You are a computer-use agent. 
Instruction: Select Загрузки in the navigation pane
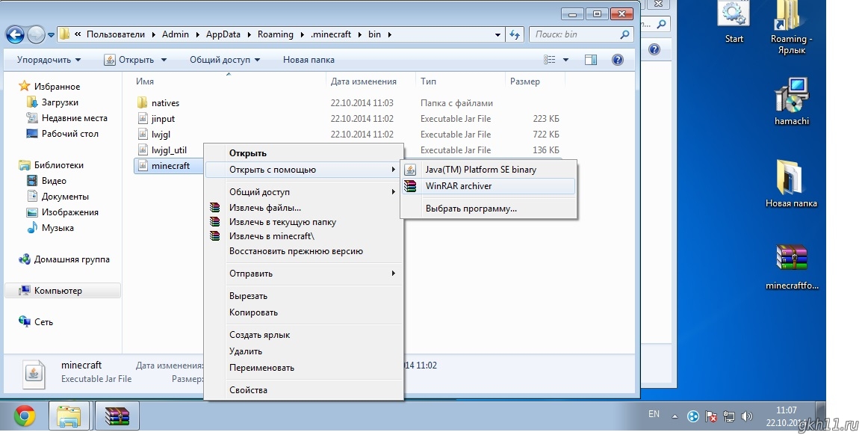point(60,102)
